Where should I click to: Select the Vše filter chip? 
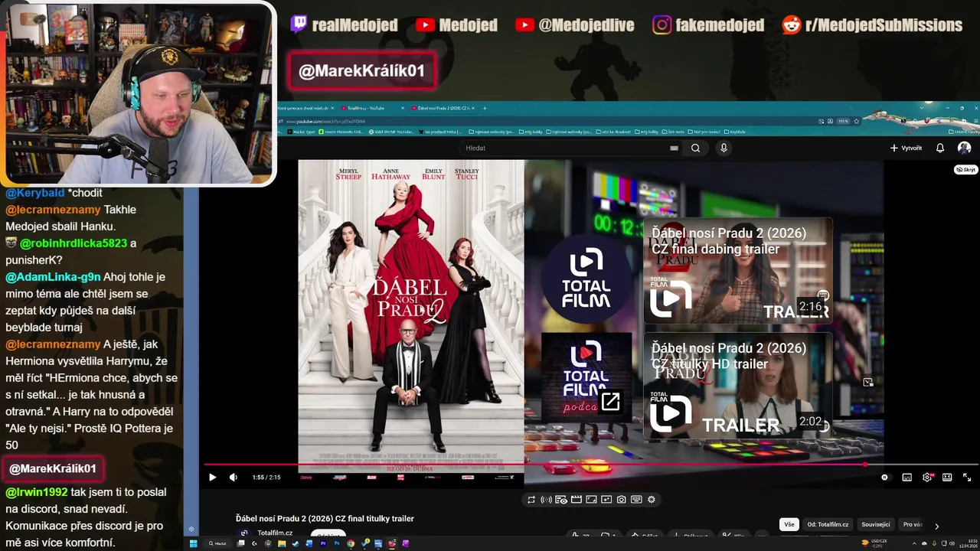click(x=789, y=524)
